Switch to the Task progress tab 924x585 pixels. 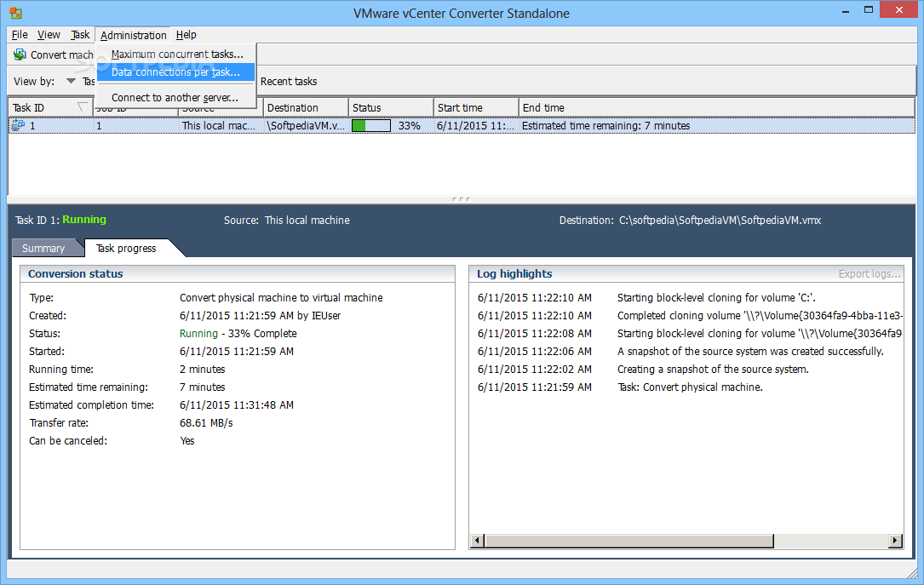tap(126, 248)
